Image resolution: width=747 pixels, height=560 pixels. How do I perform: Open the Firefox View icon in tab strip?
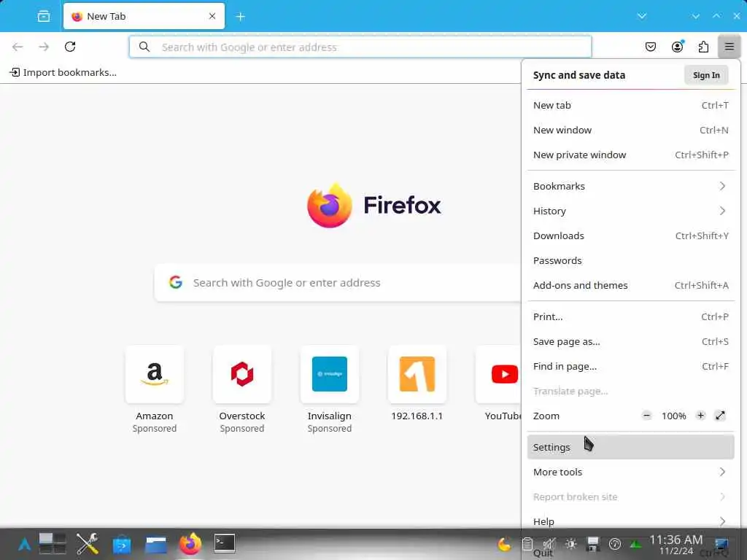click(43, 16)
